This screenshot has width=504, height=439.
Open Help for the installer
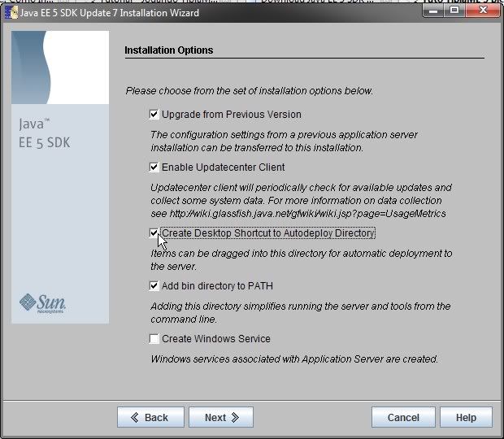pyautogui.click(x=466, y=417)
